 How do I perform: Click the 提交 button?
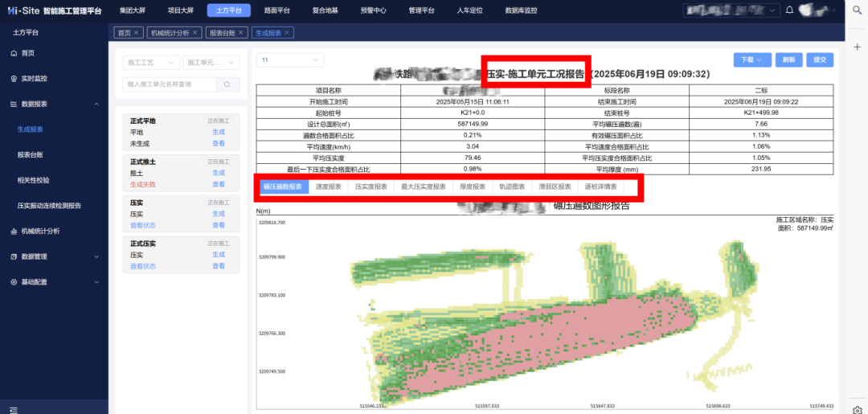click(820, 60)
